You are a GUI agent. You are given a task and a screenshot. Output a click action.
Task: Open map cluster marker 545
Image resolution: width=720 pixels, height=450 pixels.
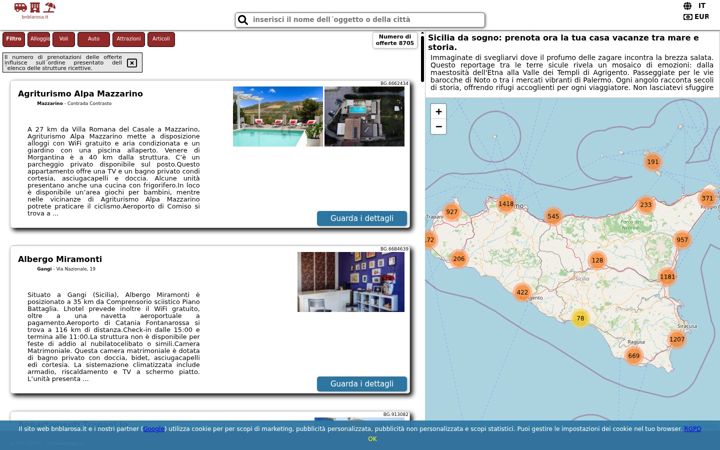point(553,216)
